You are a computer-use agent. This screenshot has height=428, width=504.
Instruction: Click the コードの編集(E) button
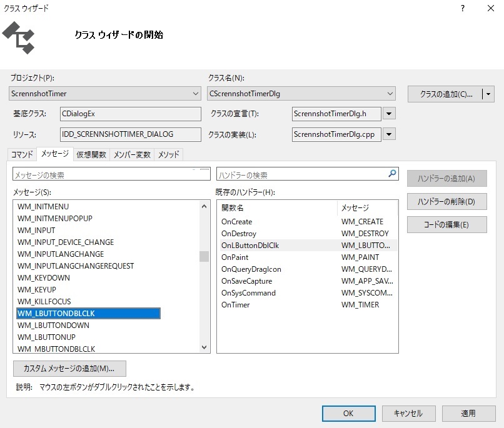[x=447, y=224]
